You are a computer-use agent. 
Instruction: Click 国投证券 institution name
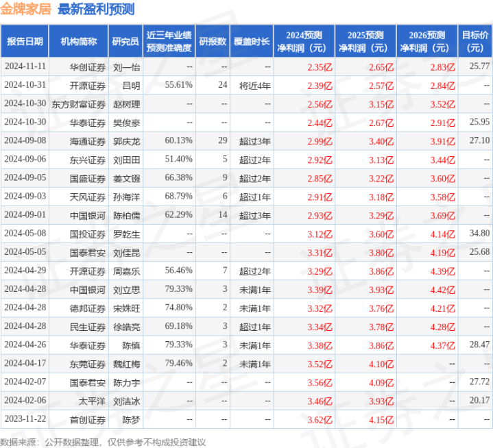(87, 234)
